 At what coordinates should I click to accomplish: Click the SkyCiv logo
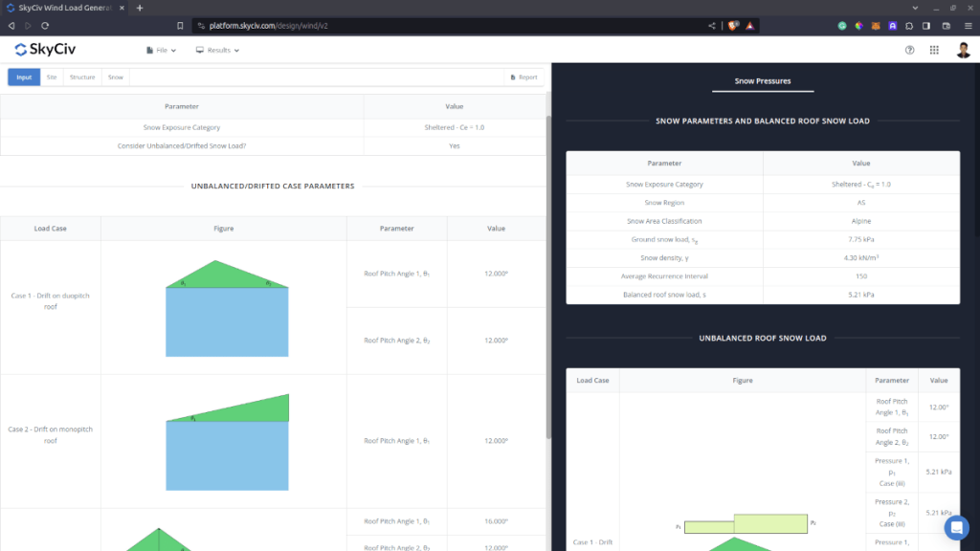tap(46, 50)
